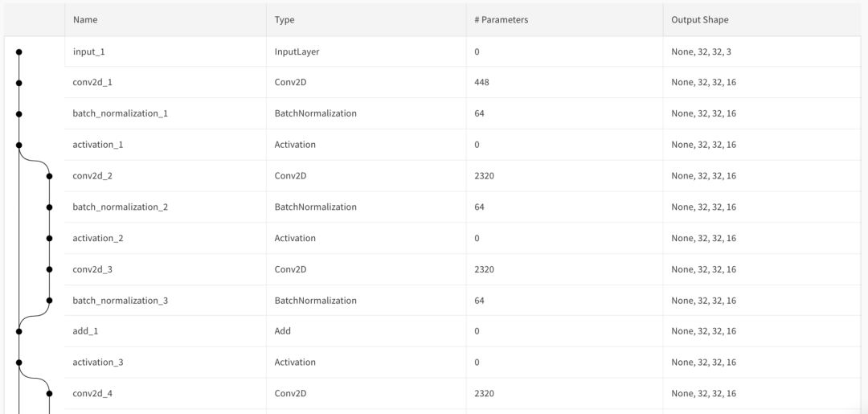Sort by the Name column header
The image size is (868, 414).
85,19
